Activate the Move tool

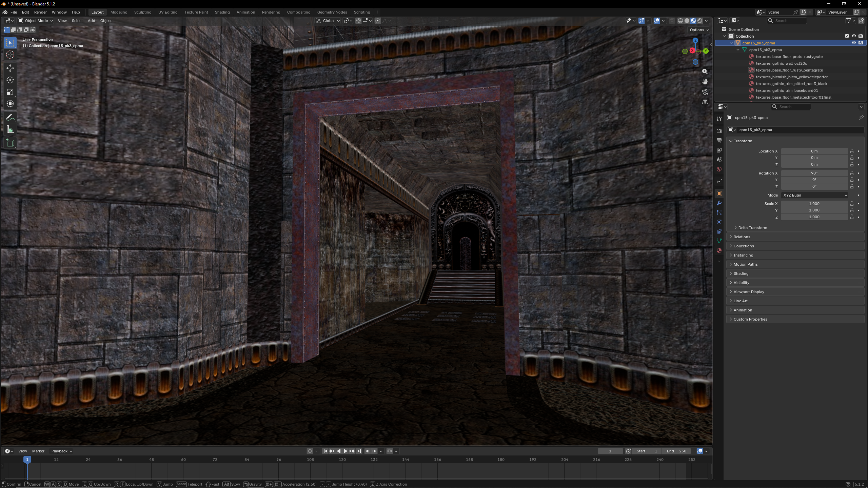click(10, 68)
